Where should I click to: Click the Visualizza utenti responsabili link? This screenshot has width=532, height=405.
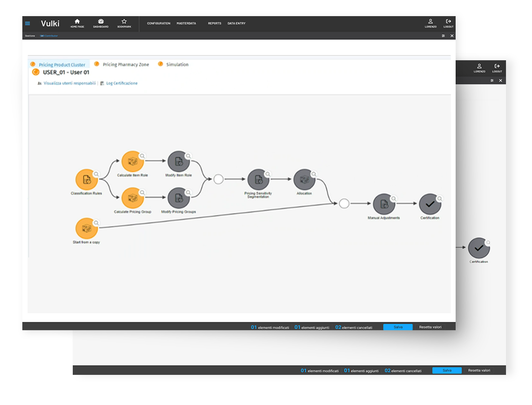[x=70, y=83]
